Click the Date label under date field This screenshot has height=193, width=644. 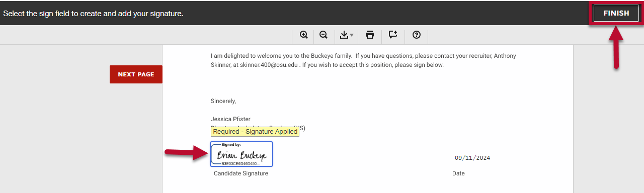[x=458, y=173]
